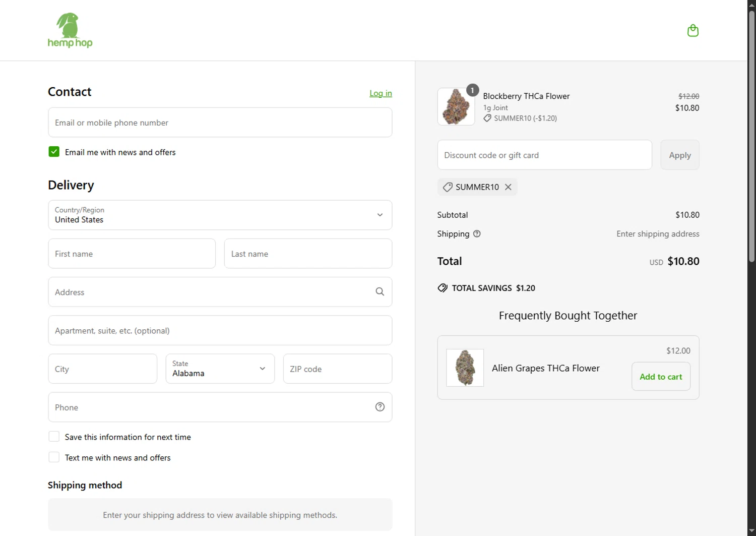Focus the Email or mobile phone number field
756x536 pixels.
pos(220,123)
